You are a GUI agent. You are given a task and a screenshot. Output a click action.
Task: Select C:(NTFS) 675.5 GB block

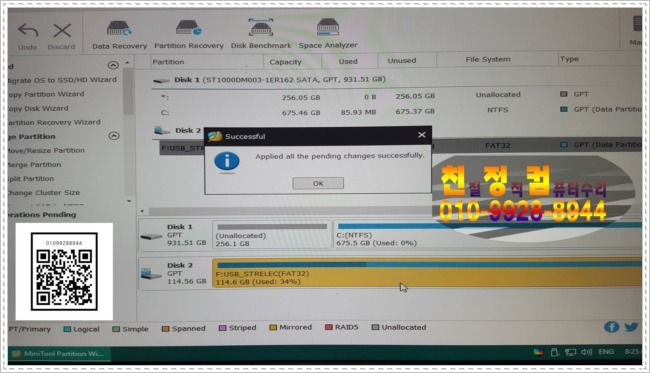pyautogui.click(x=488, y=234)
